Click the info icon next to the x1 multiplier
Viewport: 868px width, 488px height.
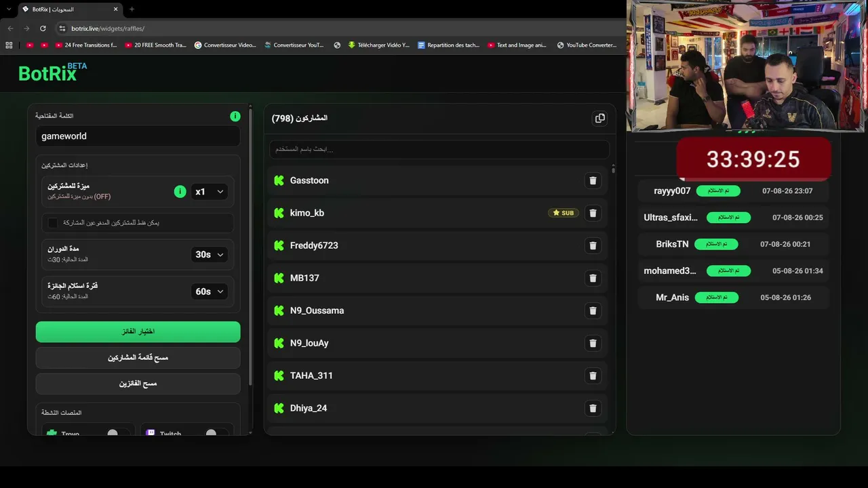click(x=180, y=192)
